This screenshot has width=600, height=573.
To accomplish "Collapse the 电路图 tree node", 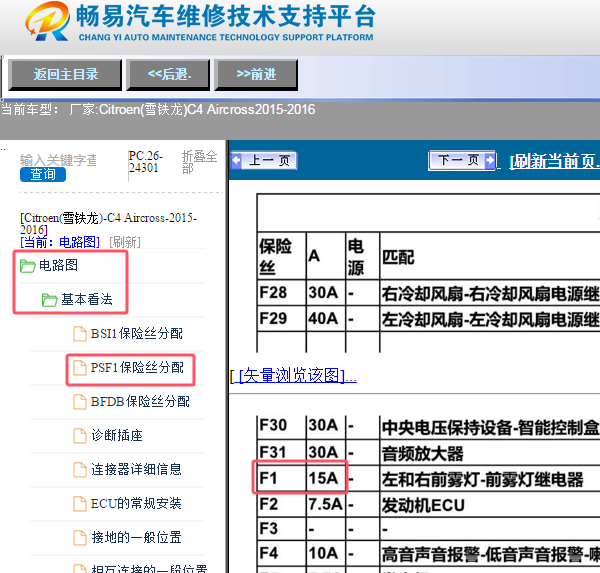I will pyautogui.click(x=58, y=265).
